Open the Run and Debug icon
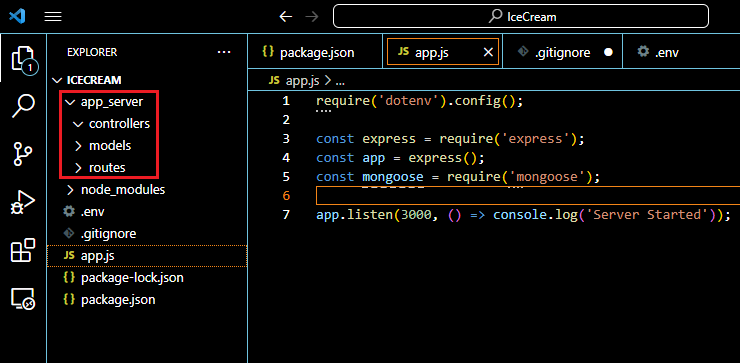Viewport: 740px width, 363px height. tap(23, 202)
